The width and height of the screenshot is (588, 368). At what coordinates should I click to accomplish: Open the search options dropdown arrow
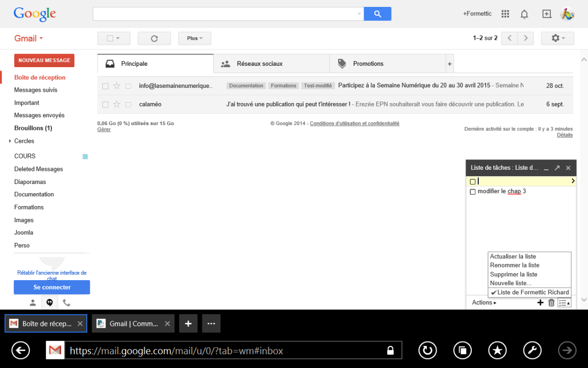tap(360, 14)
